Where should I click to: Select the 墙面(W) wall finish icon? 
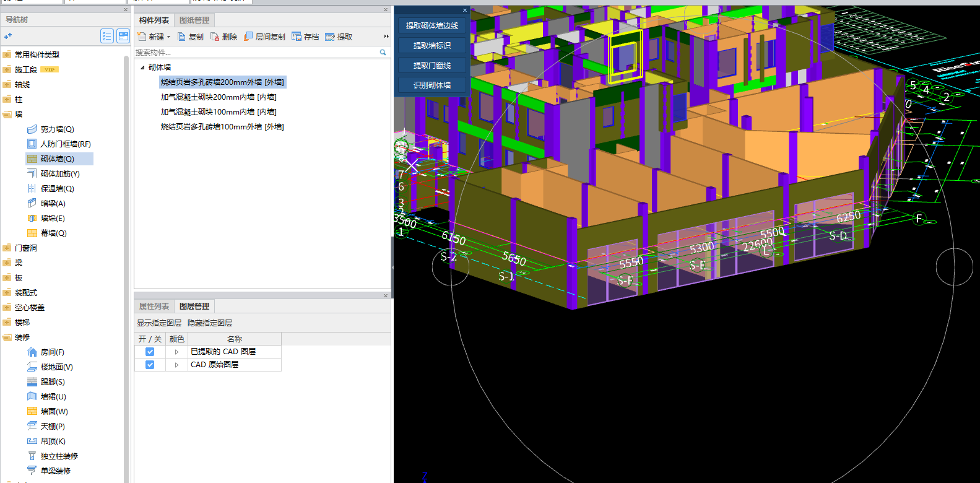(32, 411)
